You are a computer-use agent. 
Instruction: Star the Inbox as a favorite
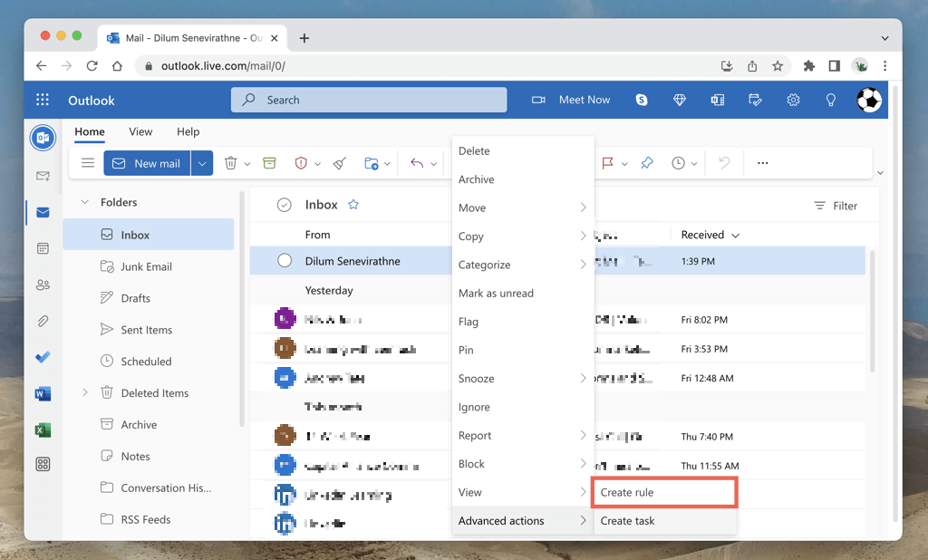[353, 205]
